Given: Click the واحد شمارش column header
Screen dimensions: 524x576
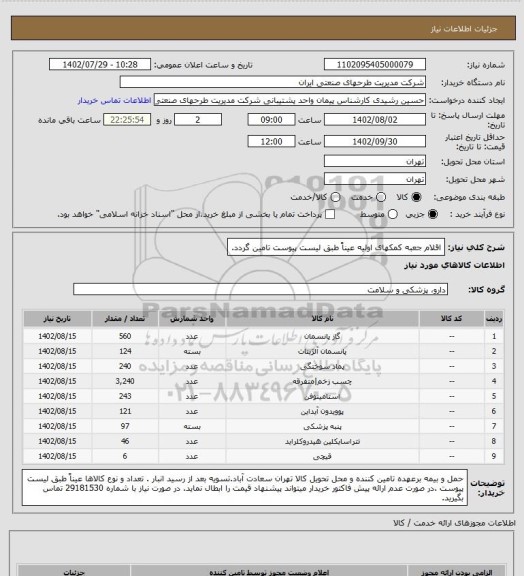Looking at the screenshot, I should click(x=192, y=319).
